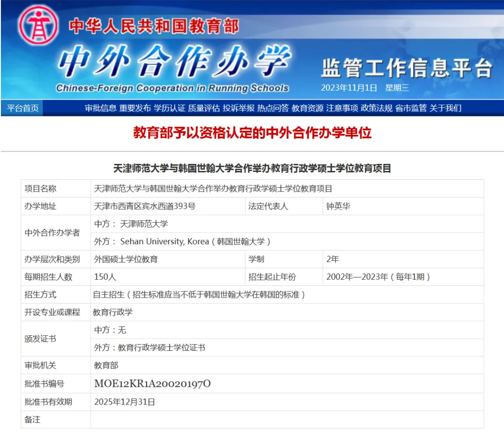Click 投诉举报 in the nav bar
Viewport: 504px width, 433px height.
click(x=238, y=108)
